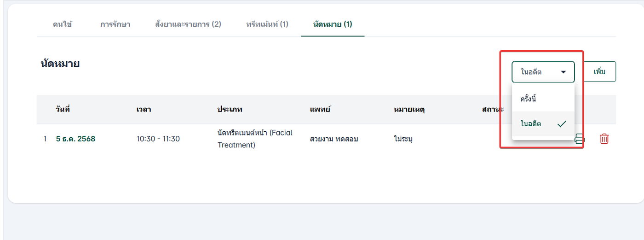Click the หมายเหตุ column header
Image resolution: width=644 pixels, height=240 pixels.
409,110
